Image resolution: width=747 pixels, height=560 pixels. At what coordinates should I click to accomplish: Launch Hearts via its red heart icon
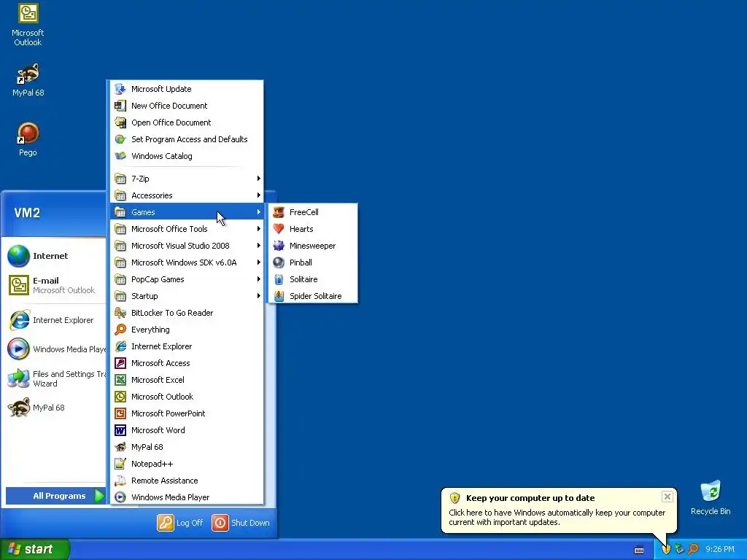(279, 229)
